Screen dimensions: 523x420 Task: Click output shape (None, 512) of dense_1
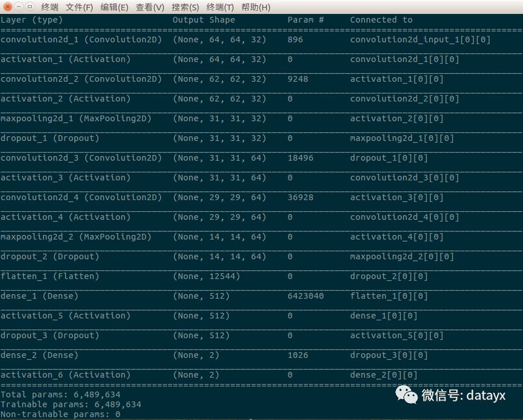(201, 296)
